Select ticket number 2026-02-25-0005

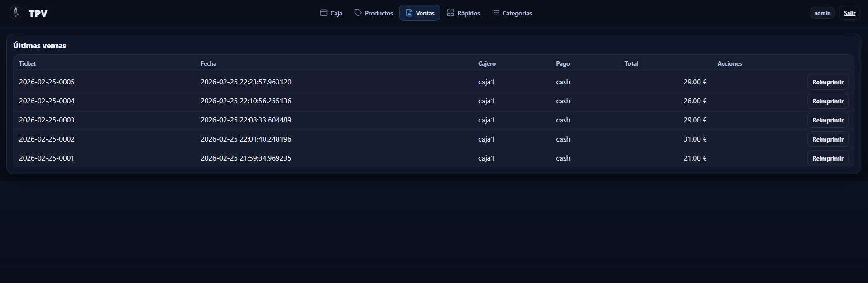47,82
